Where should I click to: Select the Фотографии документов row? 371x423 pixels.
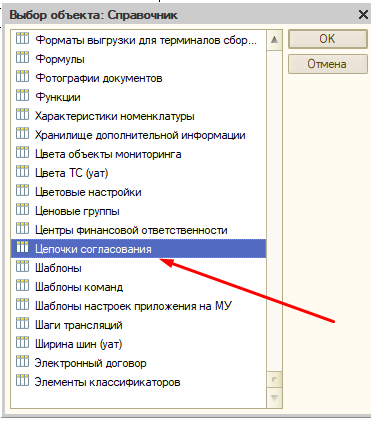pyautogui.click(x=138, y=78)
